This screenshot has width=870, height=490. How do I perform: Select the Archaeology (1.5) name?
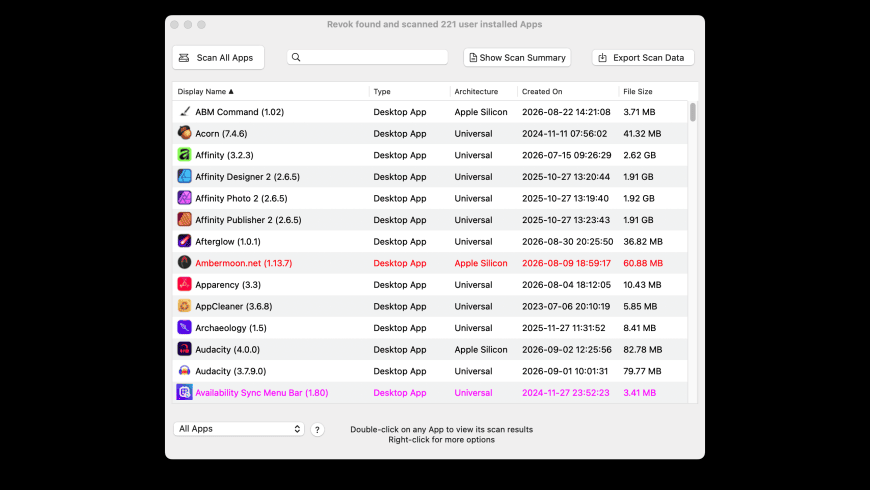coord(231,328)
